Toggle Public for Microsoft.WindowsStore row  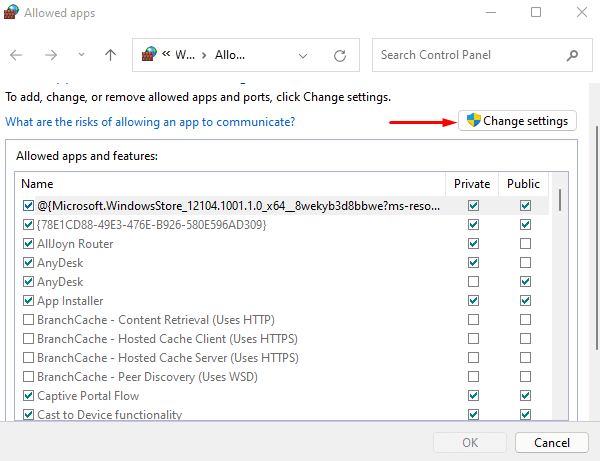pyautogui.click(x=525, y=206)
